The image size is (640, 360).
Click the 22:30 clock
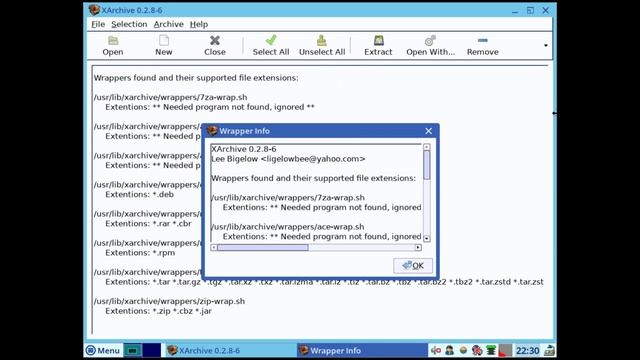[x=527, y=351]
